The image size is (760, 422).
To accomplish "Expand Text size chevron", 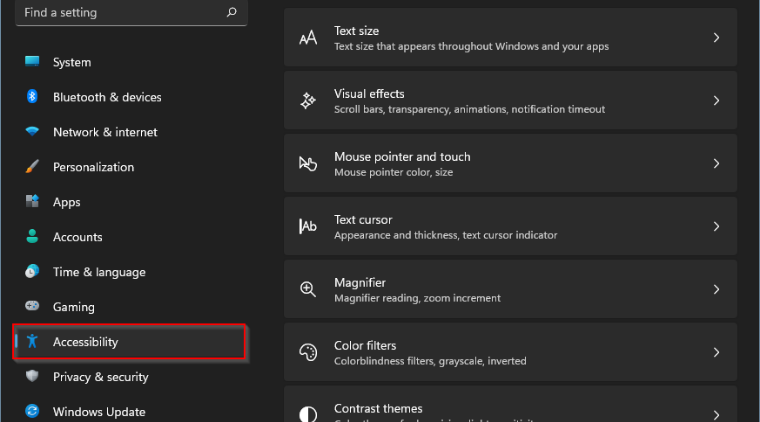I will [716, 38].
